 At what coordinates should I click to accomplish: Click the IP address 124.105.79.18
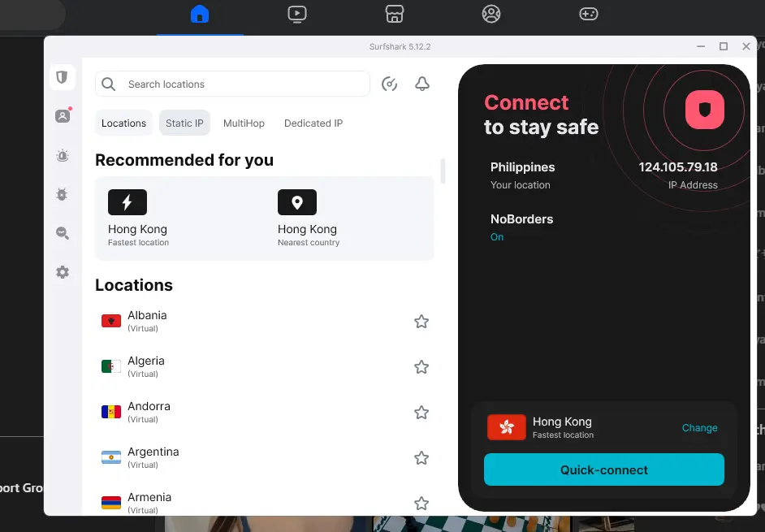pyautogui.click(x=678, y=167)
